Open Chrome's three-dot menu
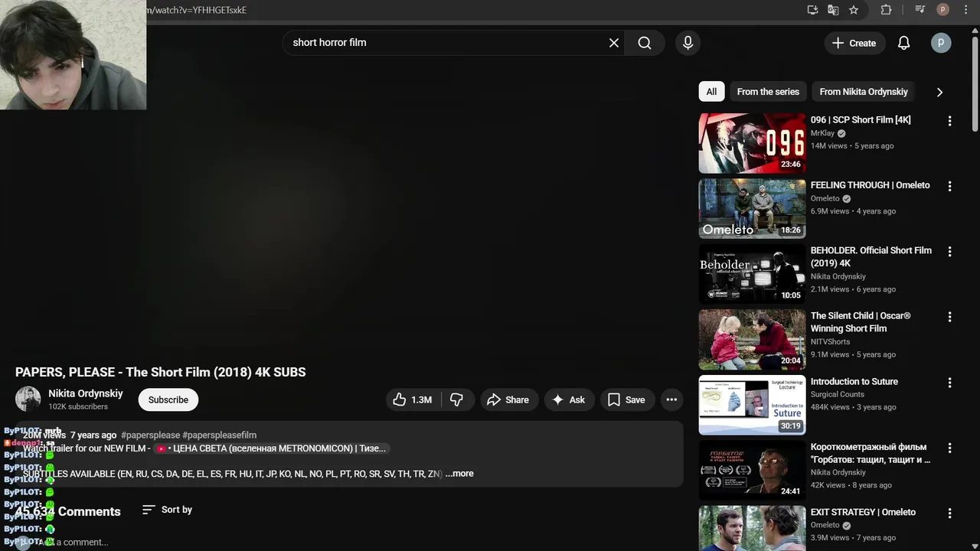 (965, 10)
